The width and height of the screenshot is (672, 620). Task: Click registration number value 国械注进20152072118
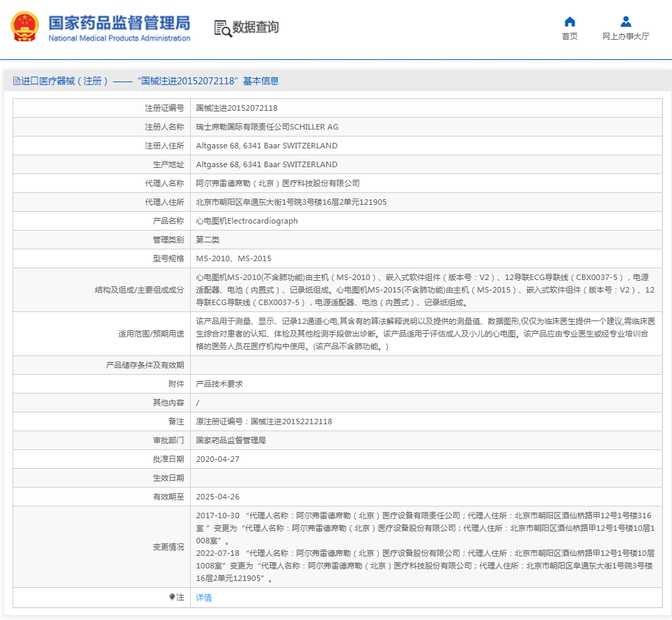pyautogui.click(x=237, y=108)
